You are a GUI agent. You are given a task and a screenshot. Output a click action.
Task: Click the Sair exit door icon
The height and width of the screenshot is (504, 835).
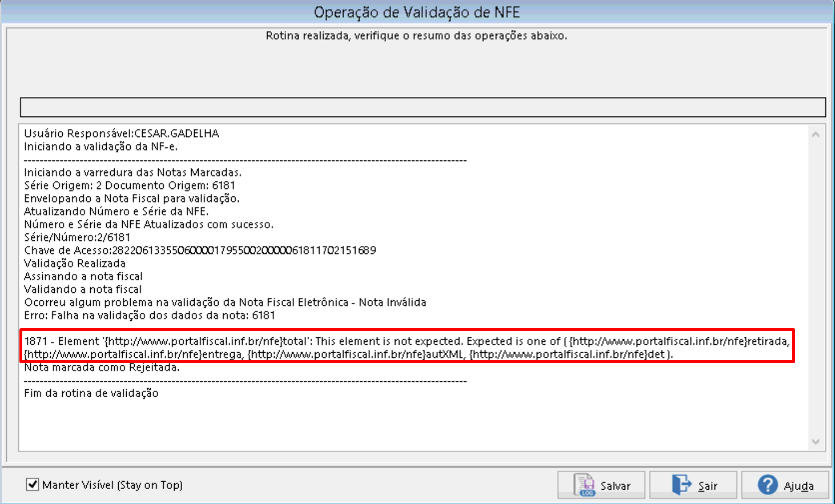[681, 485]
